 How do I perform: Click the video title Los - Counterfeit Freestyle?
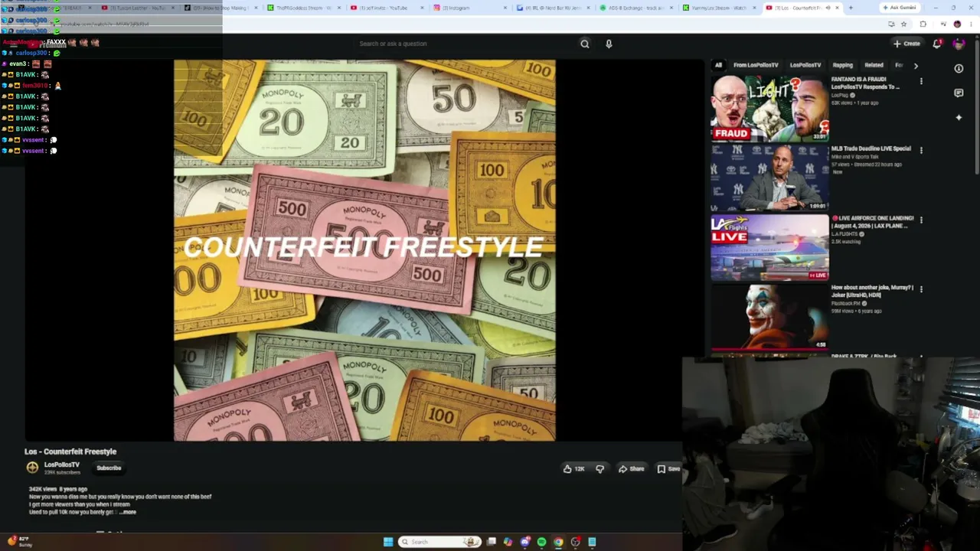point(70,452)
